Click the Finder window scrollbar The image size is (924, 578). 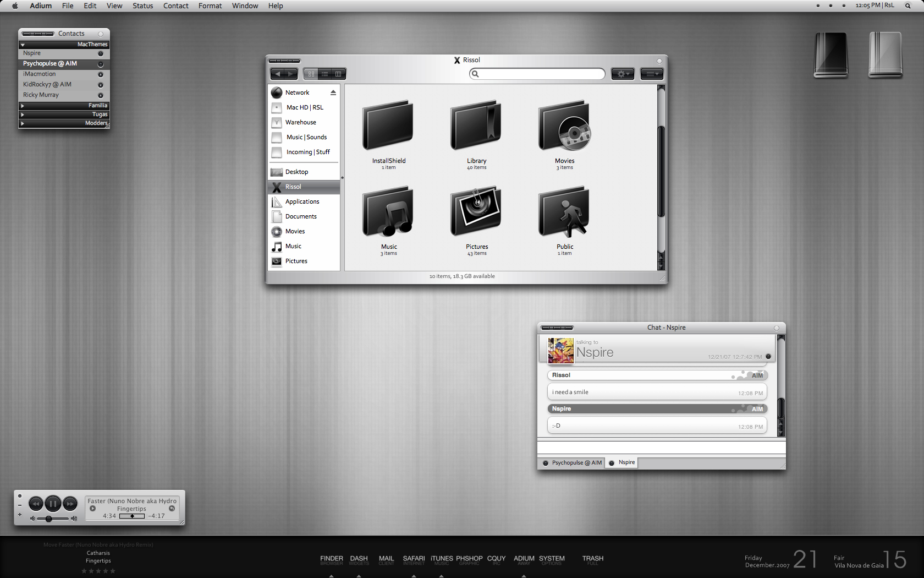[x=661, y=171]
